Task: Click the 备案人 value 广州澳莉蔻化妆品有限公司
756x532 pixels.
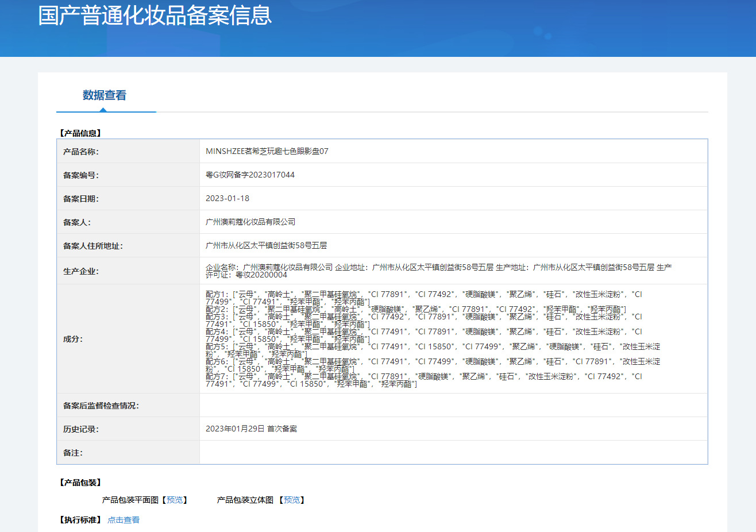Action: pos(250,222)
